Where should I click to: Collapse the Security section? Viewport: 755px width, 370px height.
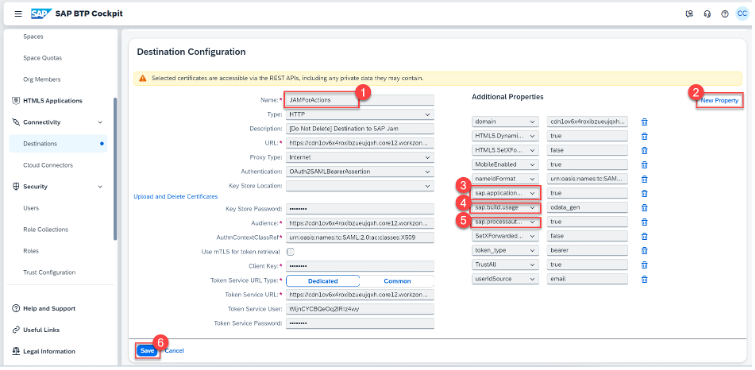[100, 187]
